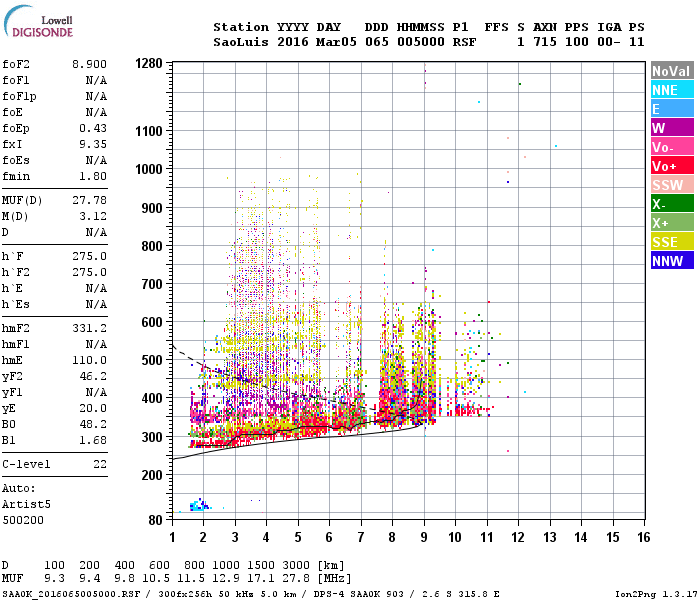The height and width of the screenshot is (600, 700).
Task: Click the RSF P1 value in header
Action: pyautogui.click(x=464, y=42)
